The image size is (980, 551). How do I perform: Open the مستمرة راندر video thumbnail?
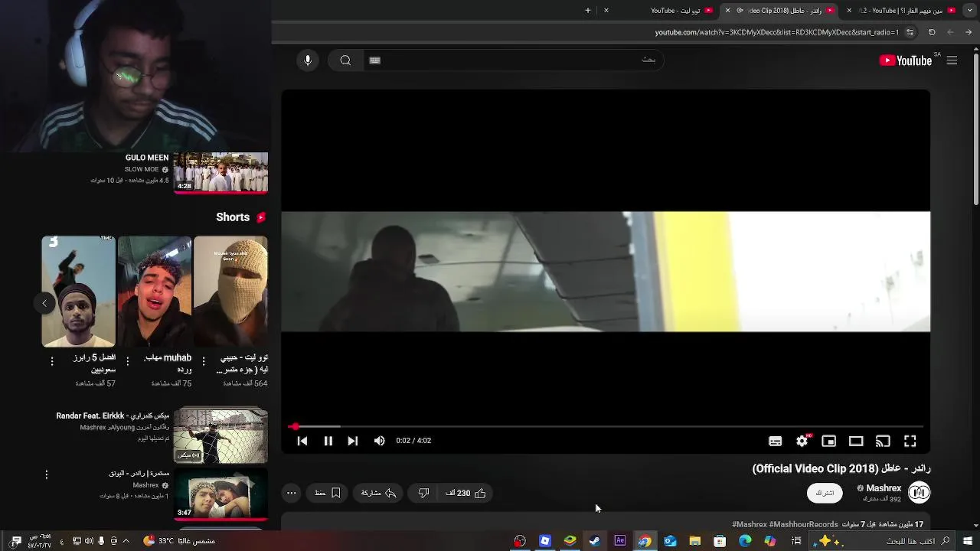pyautogui.click(x=220, y=493)
